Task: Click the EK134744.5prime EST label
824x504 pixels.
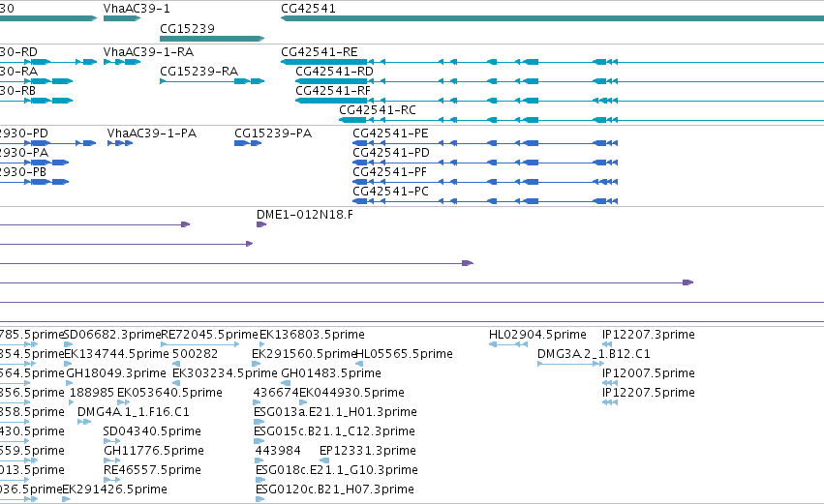Action: 116,354
